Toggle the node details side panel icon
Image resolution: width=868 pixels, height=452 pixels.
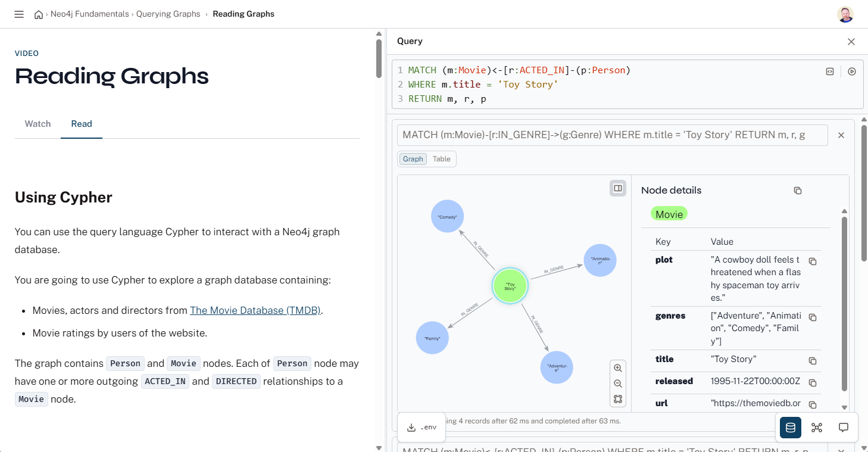618,188
